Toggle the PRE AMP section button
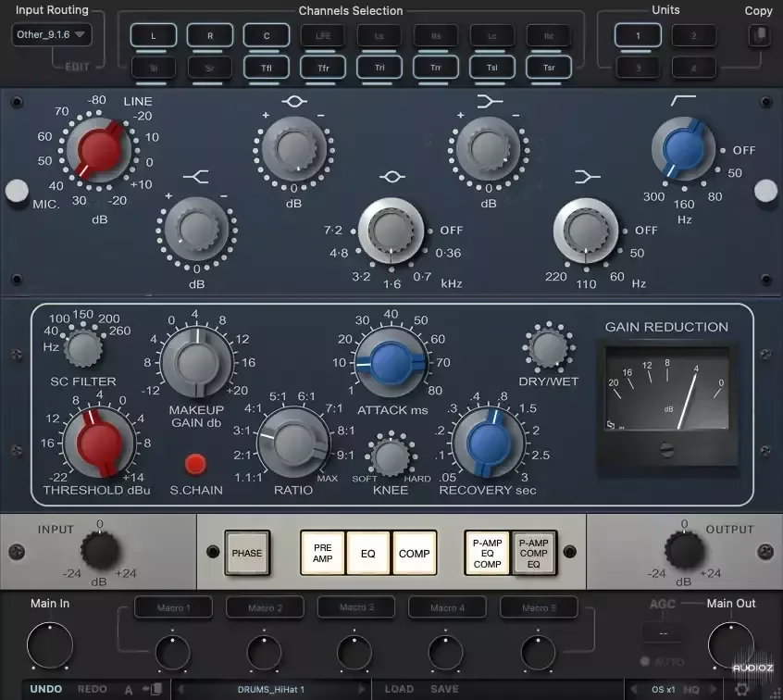Viewport: 783px width, 700px height. tap(323, 553)
